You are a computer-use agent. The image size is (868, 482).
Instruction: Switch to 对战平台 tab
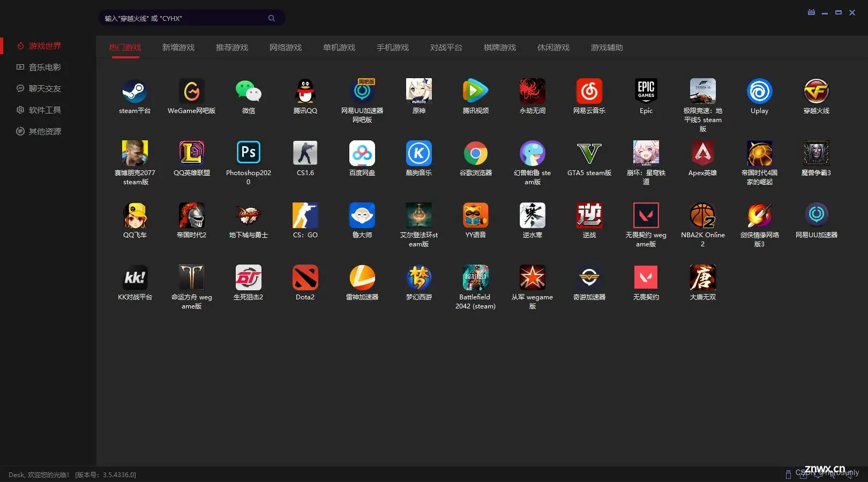[446, 48]
